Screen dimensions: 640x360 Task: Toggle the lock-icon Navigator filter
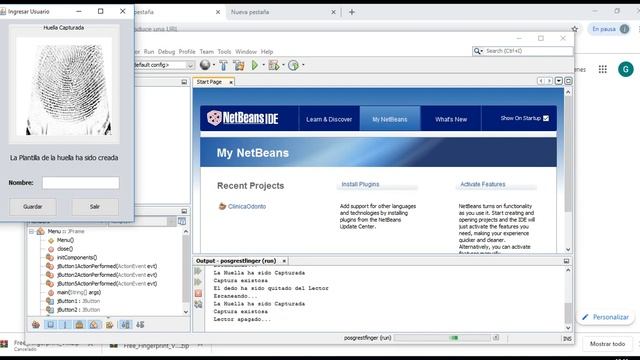(x=80, y=325)
